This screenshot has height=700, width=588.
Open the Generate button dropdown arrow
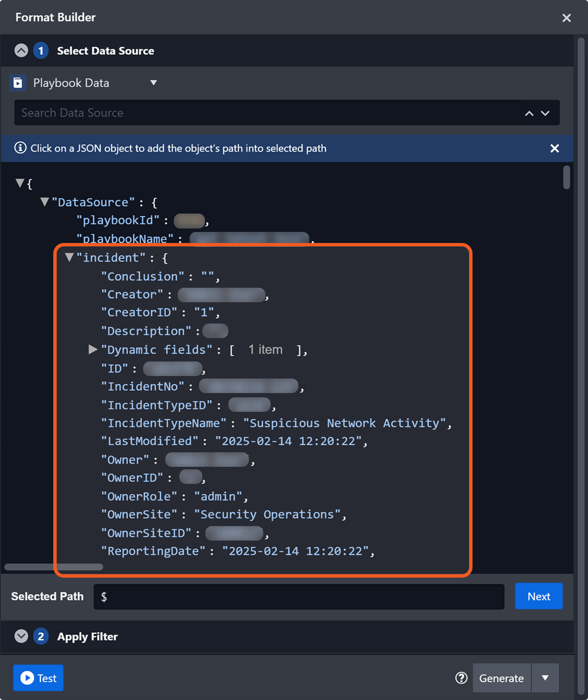pos(545,678)
